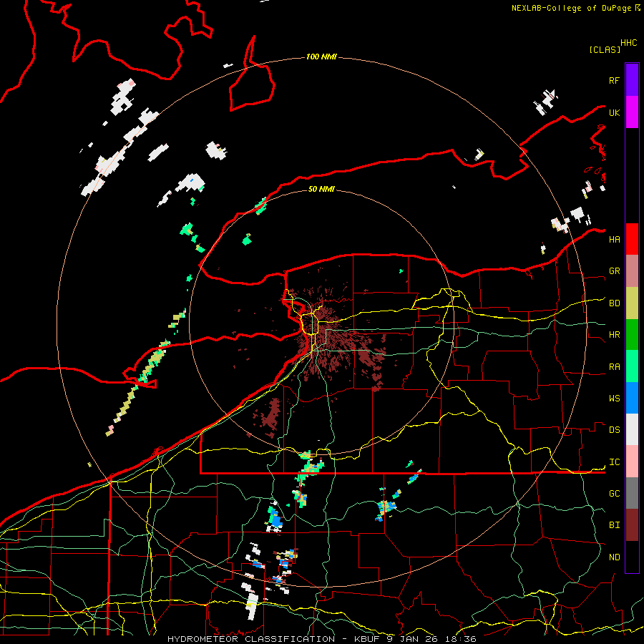Click the IC pink legend swatch
This screenshot has width=644, height=644.
tap(632, 462)
